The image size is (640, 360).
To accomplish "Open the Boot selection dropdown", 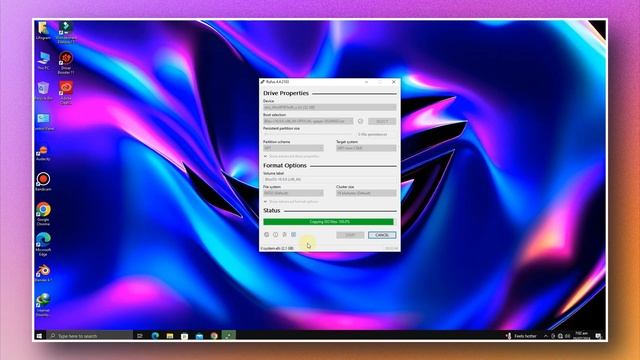I will coord(308,121).
